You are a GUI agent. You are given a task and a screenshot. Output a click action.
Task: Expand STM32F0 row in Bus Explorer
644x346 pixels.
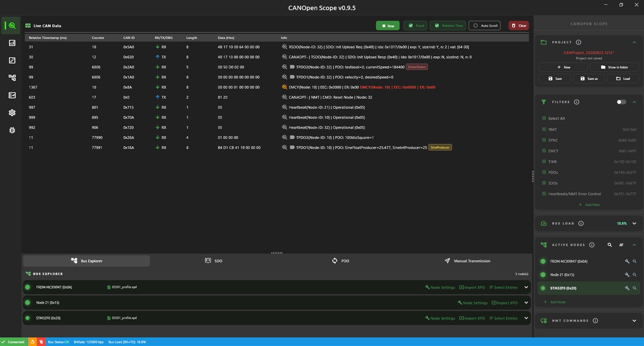pyautogui.click(x=526, y=318)
